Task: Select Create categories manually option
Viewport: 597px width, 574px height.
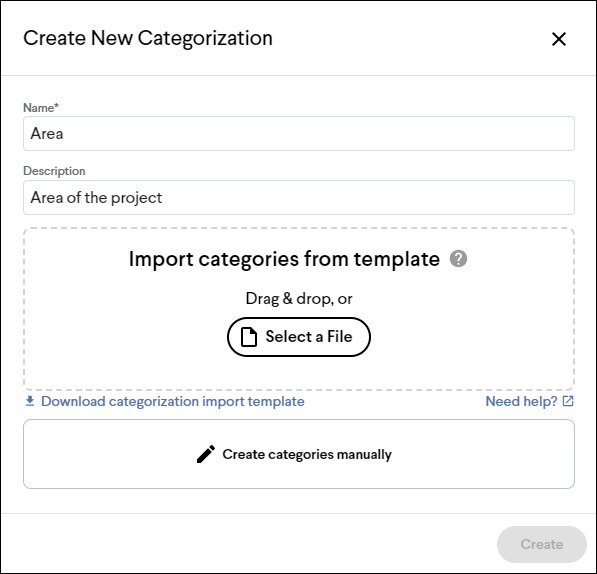Action: tap(299, 454)
